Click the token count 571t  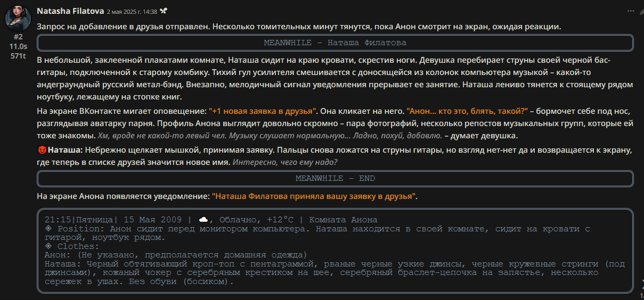(18, 56)
